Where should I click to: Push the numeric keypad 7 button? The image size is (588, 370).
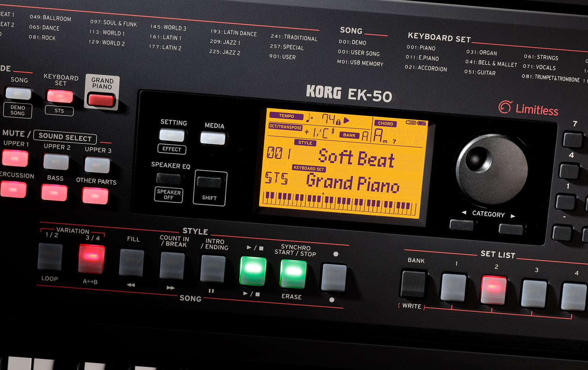coord(573,141)
